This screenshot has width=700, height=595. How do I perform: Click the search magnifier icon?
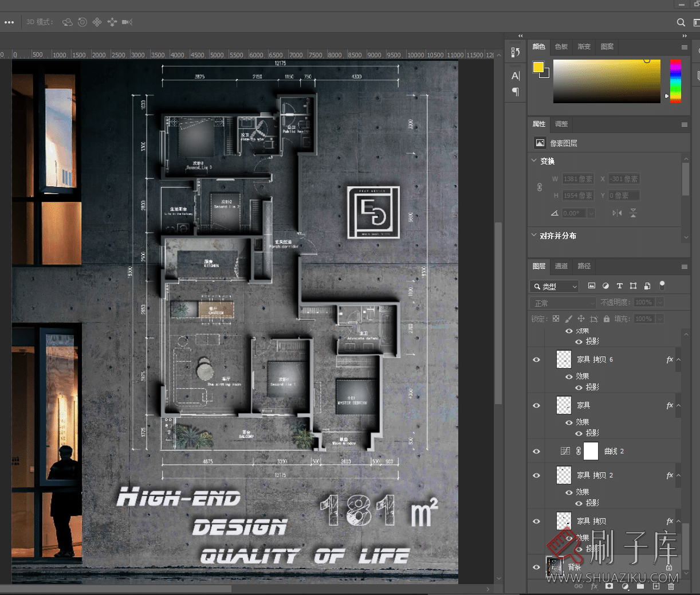point(681,22)
